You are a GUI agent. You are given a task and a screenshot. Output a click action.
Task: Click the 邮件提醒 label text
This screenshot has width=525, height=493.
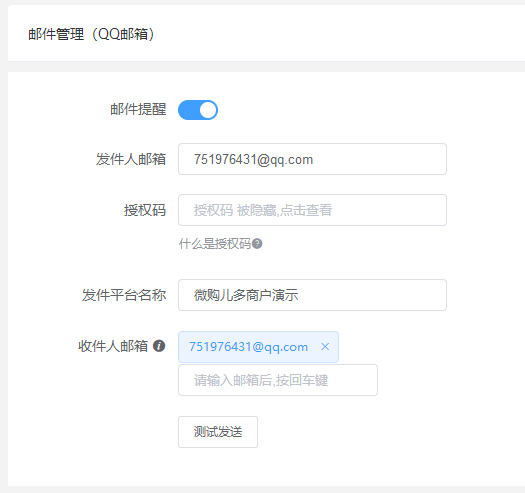(138, 110)
